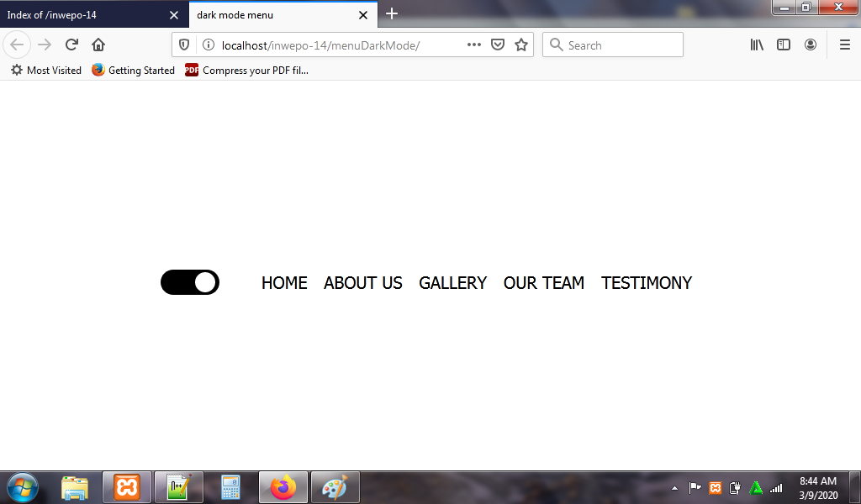View site information icon
Image resolution: width=861 pixels, height=504 pixels.
point(209,45)
